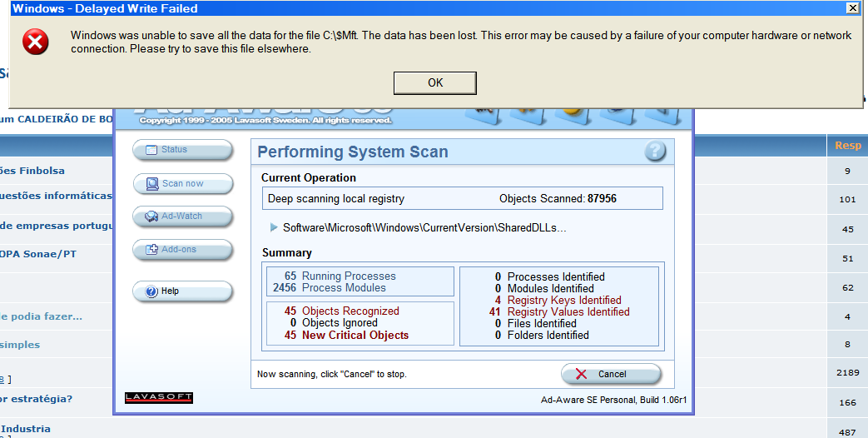Screen dimensions: 868x438
Task: Click the Add-ons plus icon
Action: pyautogui.click(x=151, y=250)
